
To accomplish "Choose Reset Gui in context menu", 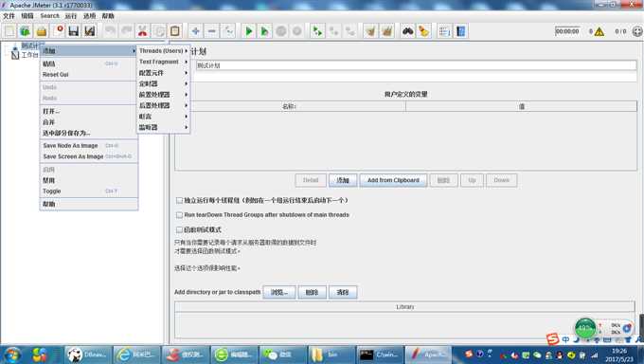I will tap(89, 75).
